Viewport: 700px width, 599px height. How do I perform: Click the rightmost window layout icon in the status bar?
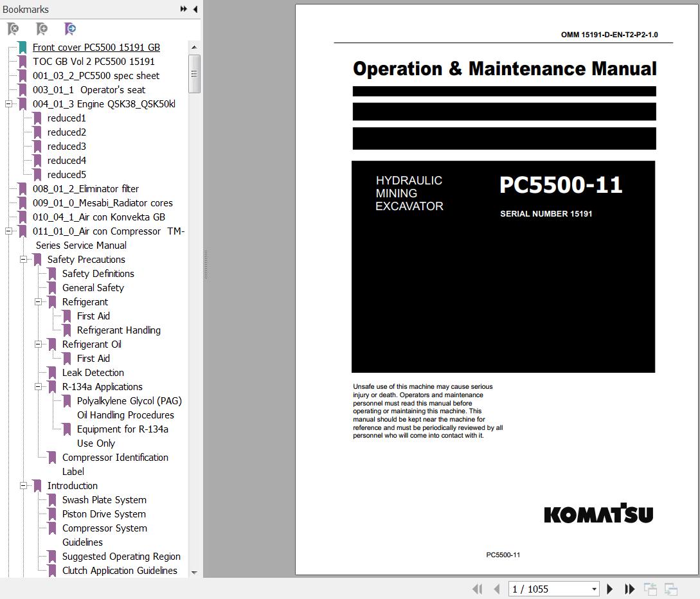pos(670,589)
